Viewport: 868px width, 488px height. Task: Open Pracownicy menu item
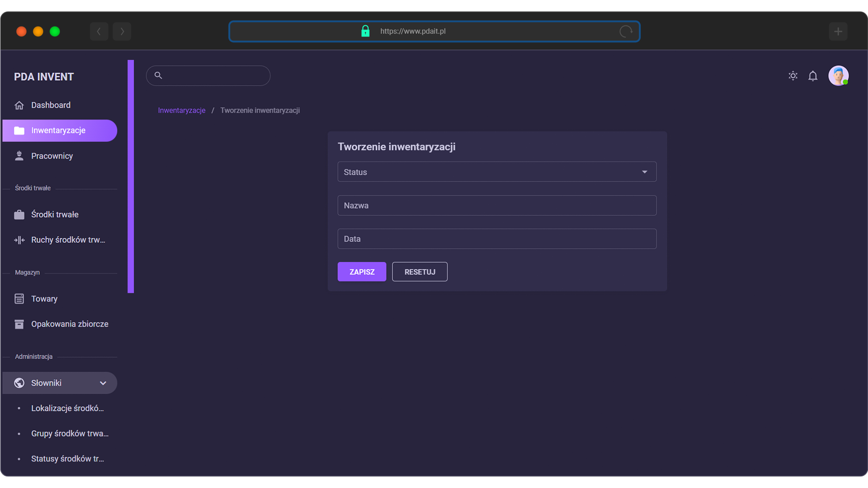pos(52,156)
